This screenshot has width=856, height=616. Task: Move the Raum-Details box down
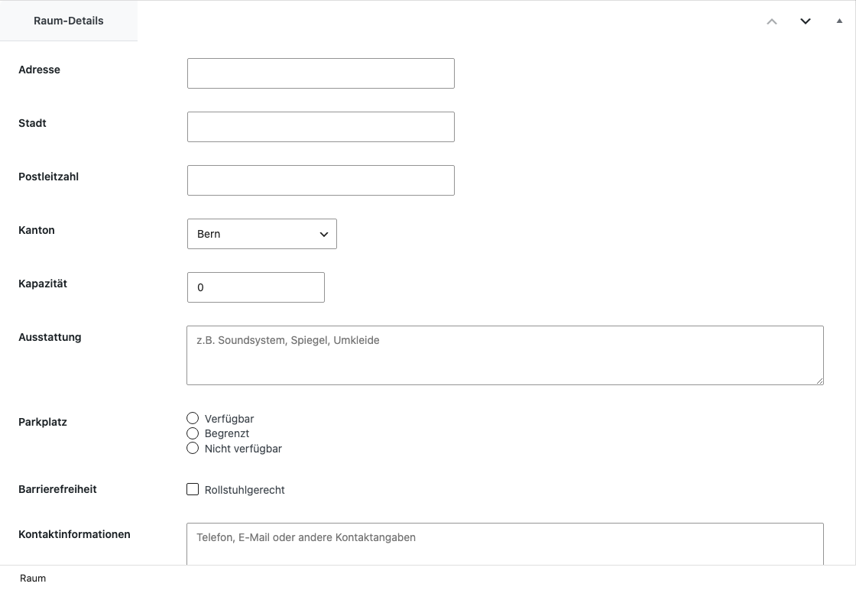tap(806, 21)
